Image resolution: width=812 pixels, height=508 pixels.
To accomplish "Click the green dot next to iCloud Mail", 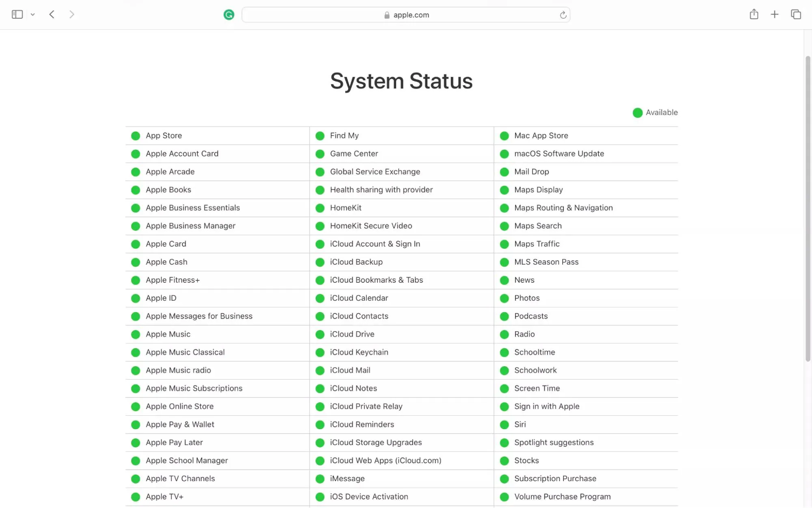I will coord(320,371).
